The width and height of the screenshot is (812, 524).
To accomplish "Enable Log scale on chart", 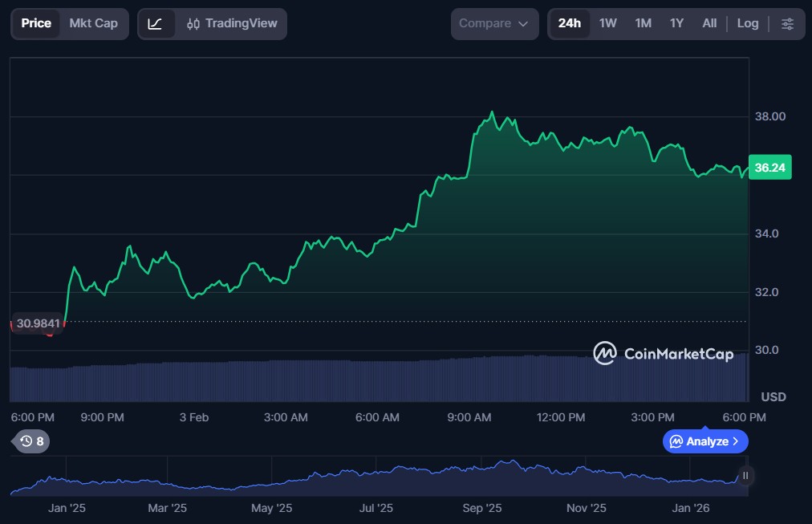I will pos(747,23).
